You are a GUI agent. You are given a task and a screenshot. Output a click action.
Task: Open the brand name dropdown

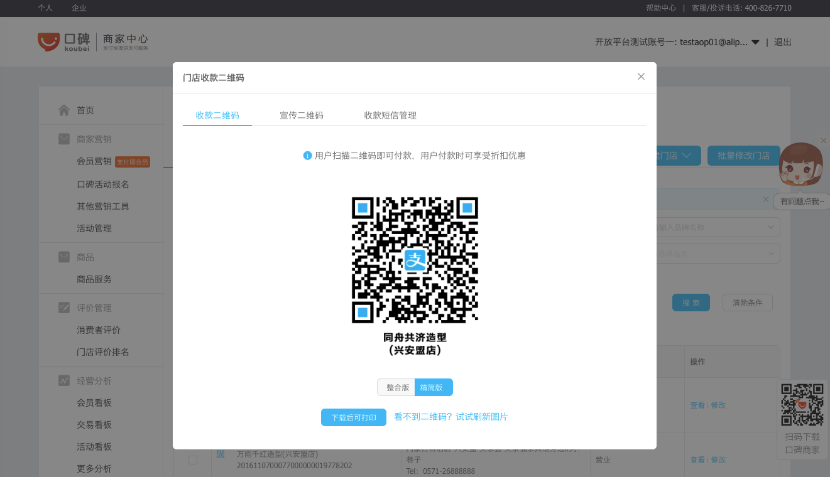pyautogui.click(x=718, y=227)
